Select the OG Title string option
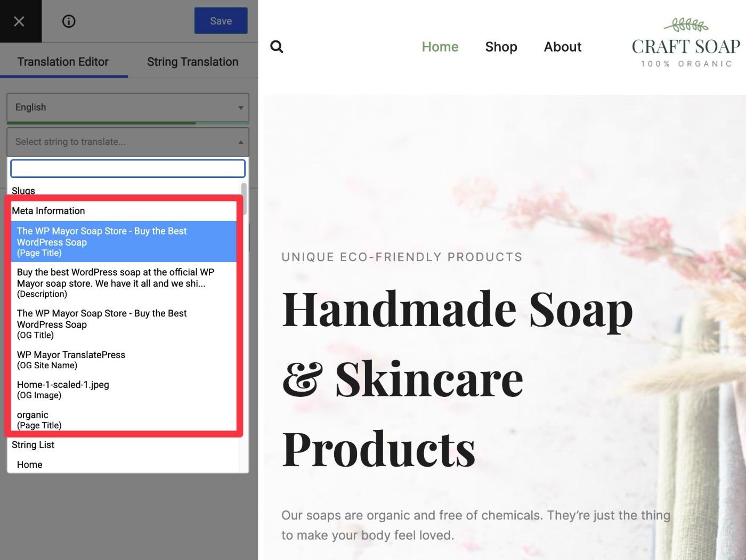Viewport: 746px width, 560px height. pyautogui.click(x=124, y=324)
